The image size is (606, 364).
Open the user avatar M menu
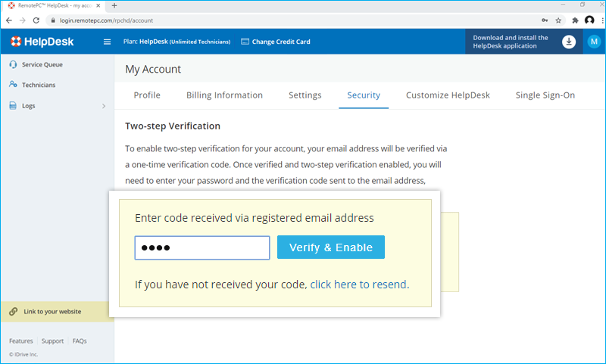point(594,42)
